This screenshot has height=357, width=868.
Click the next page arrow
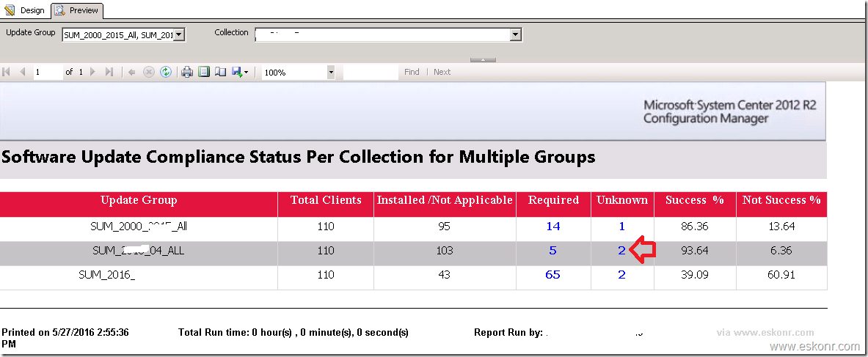coord(93,72)
